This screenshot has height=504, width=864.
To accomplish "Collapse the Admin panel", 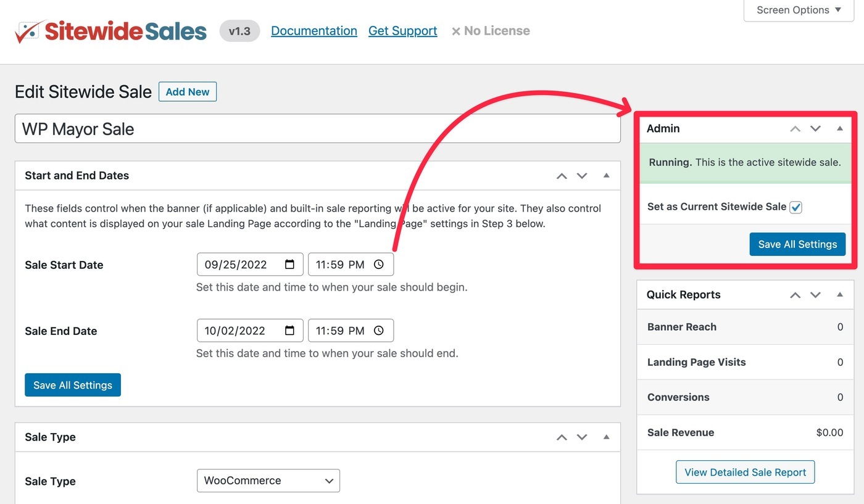I will tap(840, 128).
